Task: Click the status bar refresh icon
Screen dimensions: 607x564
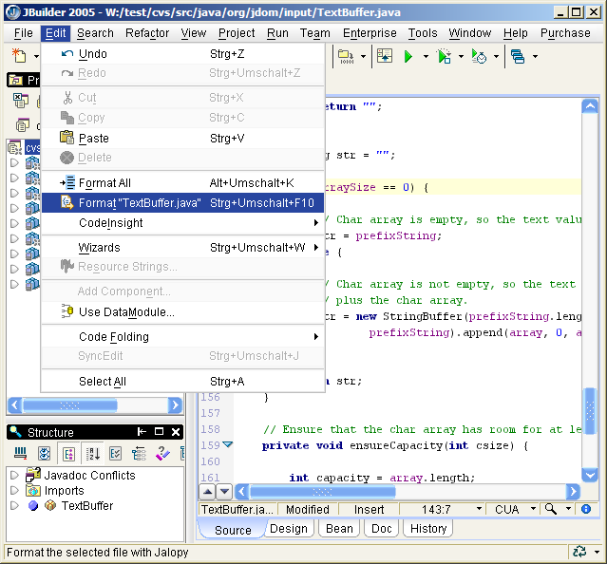Action: point(580,552)
